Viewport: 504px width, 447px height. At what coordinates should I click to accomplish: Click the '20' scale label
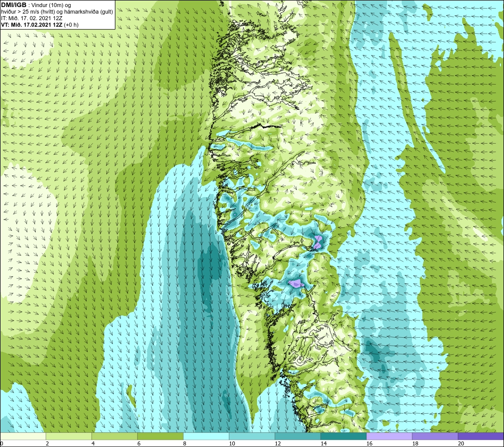[461, 443]
